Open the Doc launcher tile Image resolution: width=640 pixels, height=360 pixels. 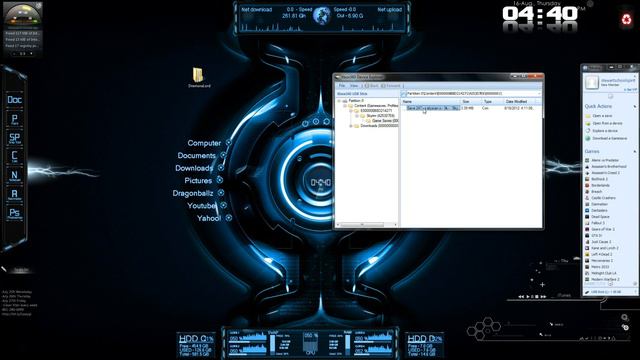coord(14,100)
